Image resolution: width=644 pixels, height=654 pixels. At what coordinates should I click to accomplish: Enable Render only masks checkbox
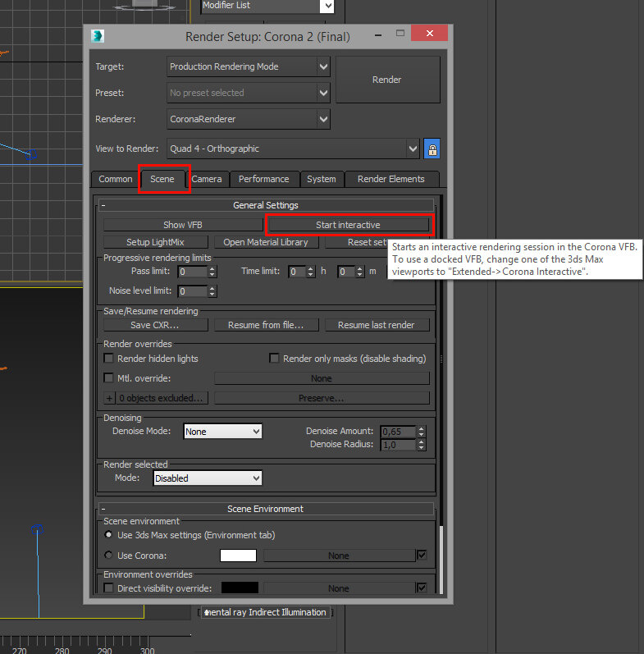pyautogui.click(x=275, y=359)
